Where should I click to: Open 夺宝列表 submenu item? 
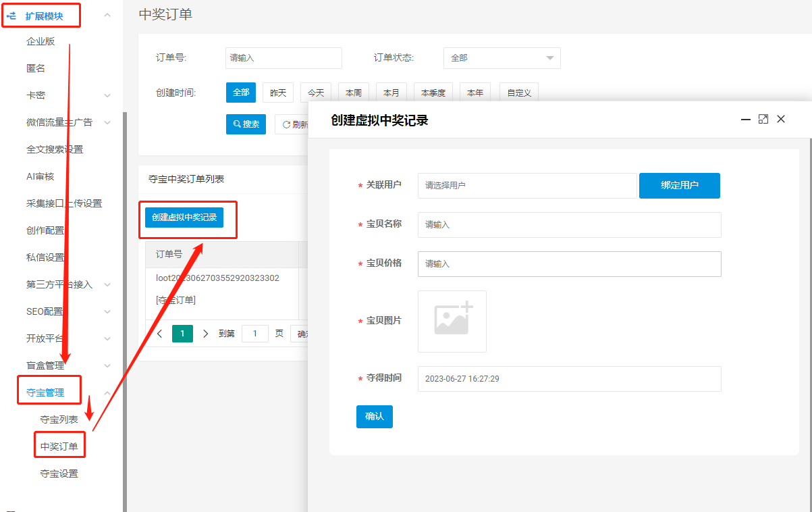(59, 419)
